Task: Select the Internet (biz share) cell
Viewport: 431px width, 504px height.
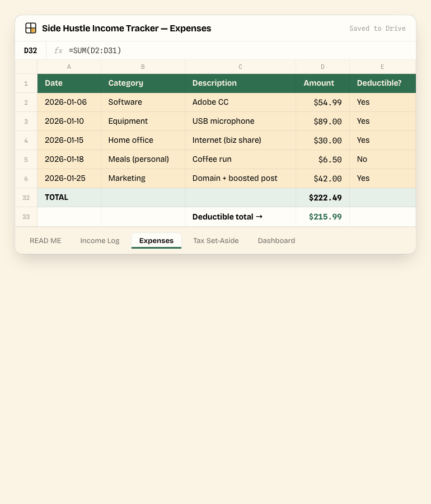Action: [x=240, y=141]
